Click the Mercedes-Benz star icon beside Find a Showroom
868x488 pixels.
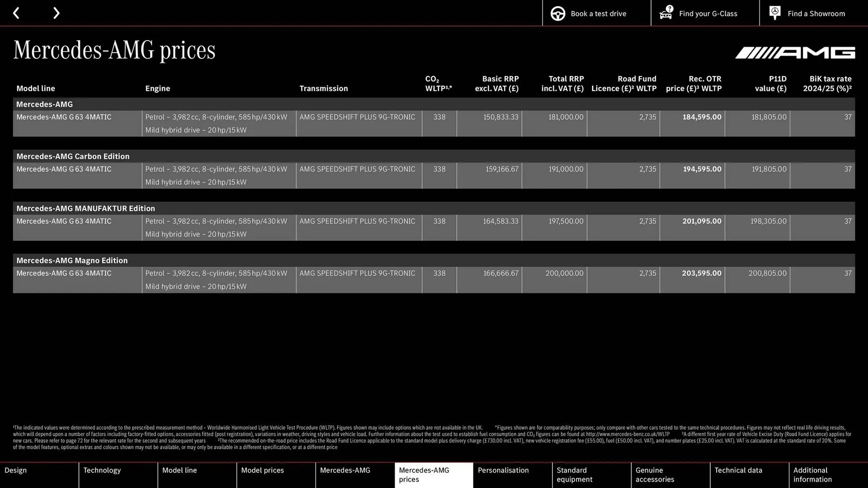[774, 13]
